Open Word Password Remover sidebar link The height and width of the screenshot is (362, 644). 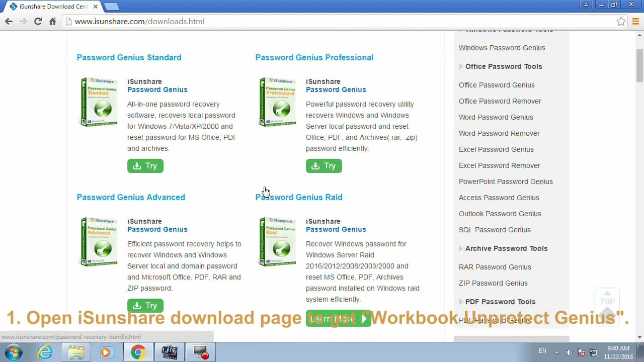[x=499, y=133]
